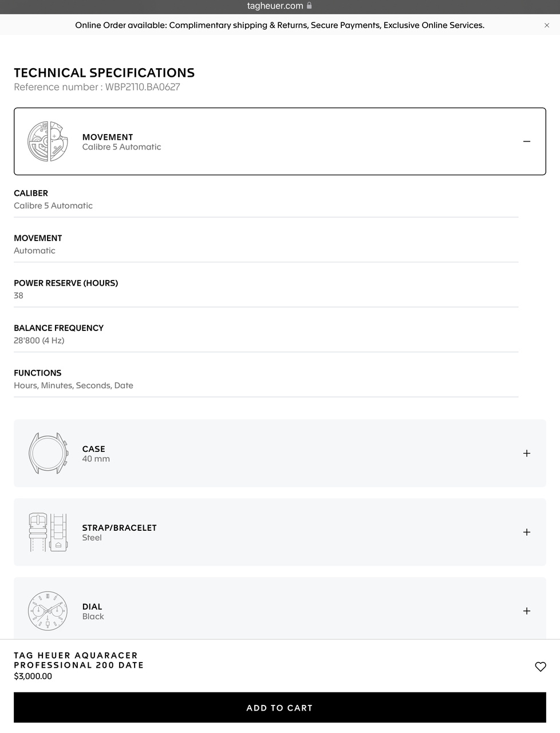Image resolution: width=560 pixels, height=733 pixels.
Task: Expand the Dial Black section plus sign
Action: pyautogui.click(x=527, y=611)
